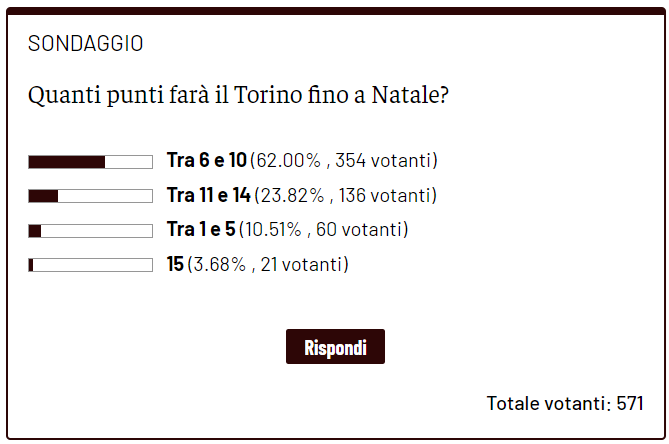Click the result bar for 'Tra 11 e 14'

(90, 196)
